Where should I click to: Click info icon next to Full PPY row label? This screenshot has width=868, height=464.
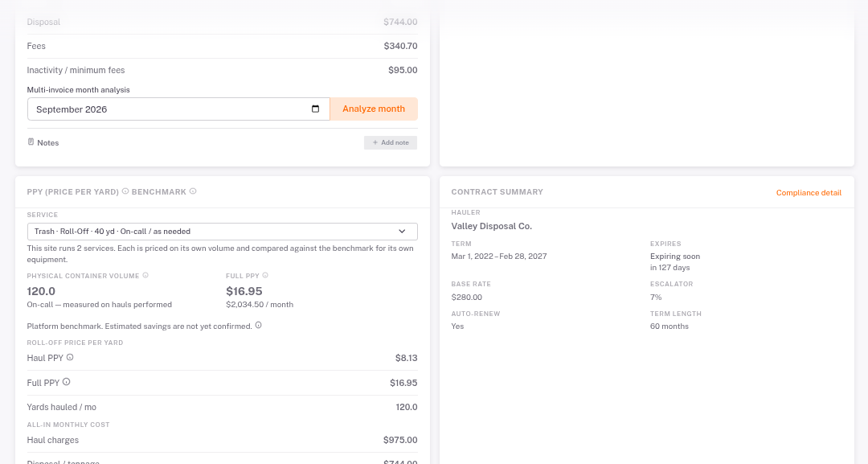tap(67, 382)
